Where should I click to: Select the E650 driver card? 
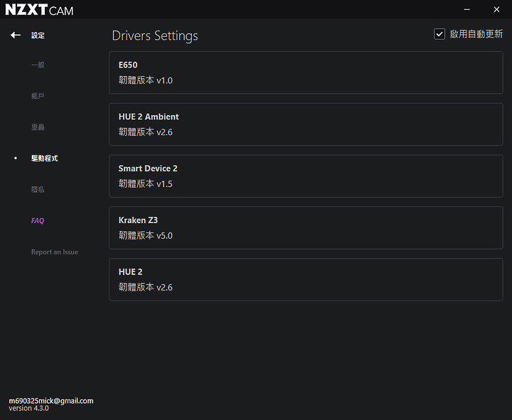coord(306,72)
